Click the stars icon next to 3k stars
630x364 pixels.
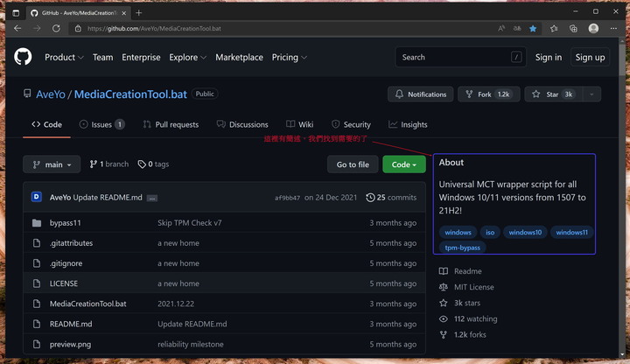(443, 303)
